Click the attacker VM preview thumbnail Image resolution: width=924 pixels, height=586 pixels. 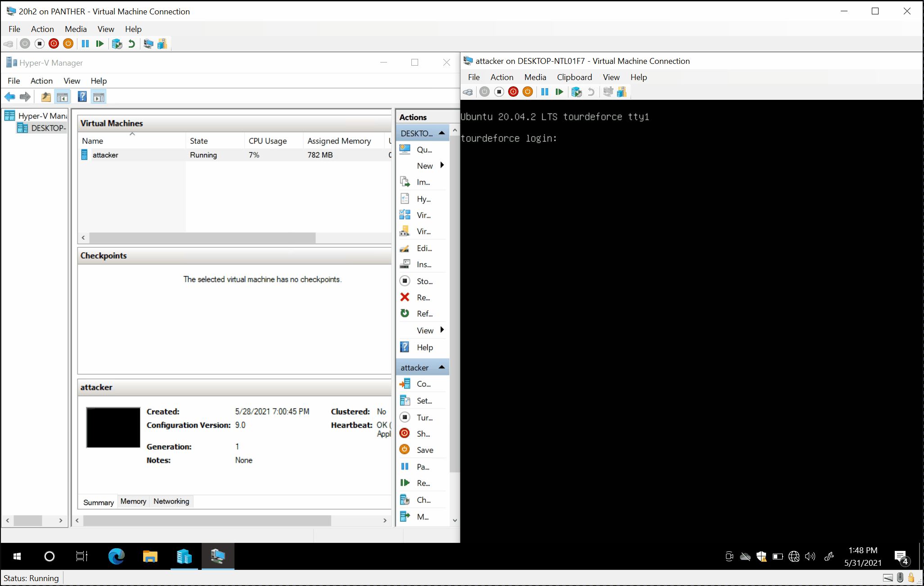pos(113,427)
